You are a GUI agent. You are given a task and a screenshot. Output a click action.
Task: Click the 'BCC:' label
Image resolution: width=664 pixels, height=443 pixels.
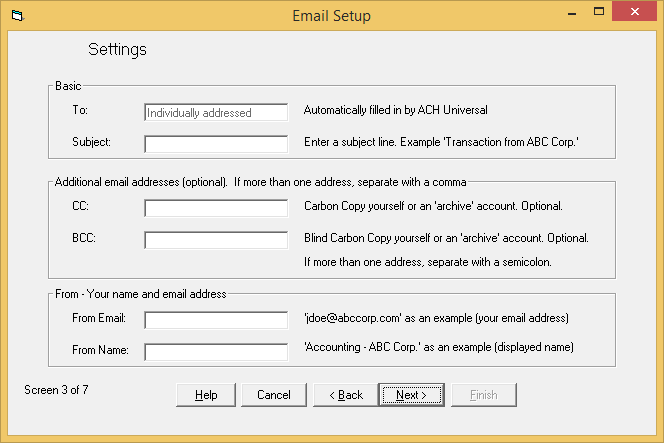pyautogui.click(x=84, y=238)
